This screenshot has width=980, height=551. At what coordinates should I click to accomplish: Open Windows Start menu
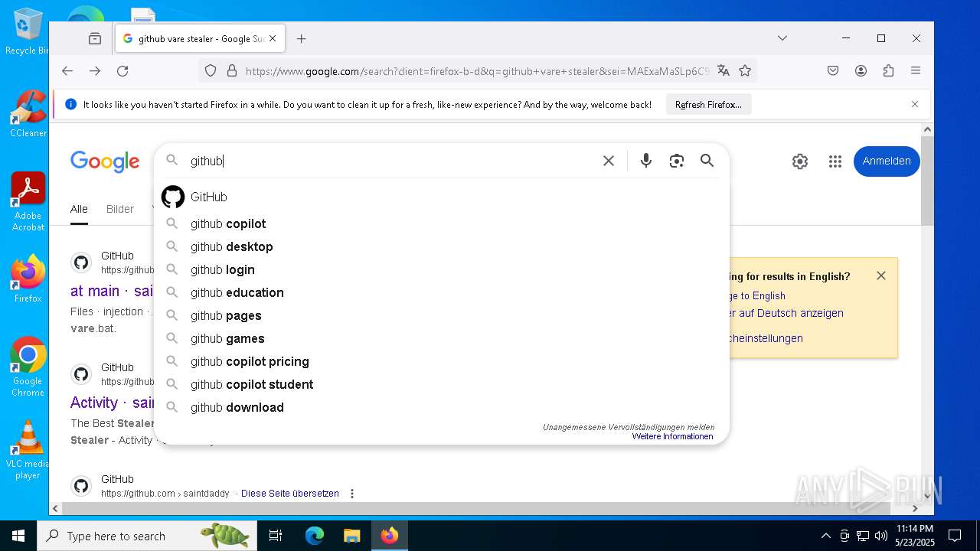click(18, 536)
